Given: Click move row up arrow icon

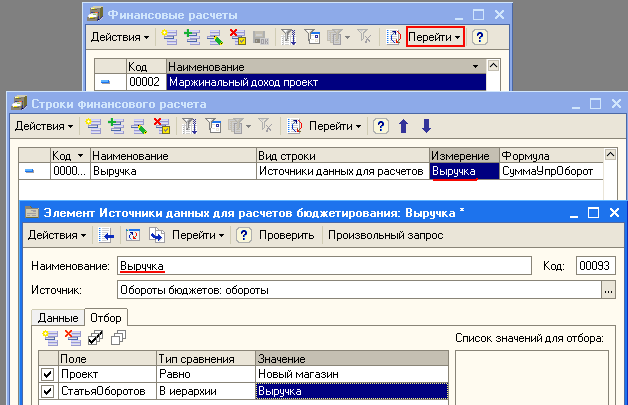Looking at the screenshot, I should tap(404, 126).
